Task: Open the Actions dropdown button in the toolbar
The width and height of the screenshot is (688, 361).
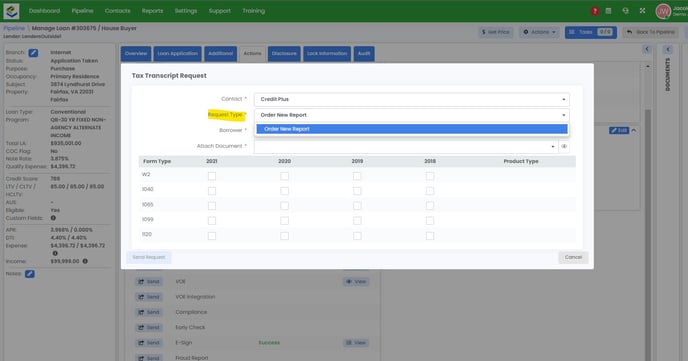Action: pos(539,32)
